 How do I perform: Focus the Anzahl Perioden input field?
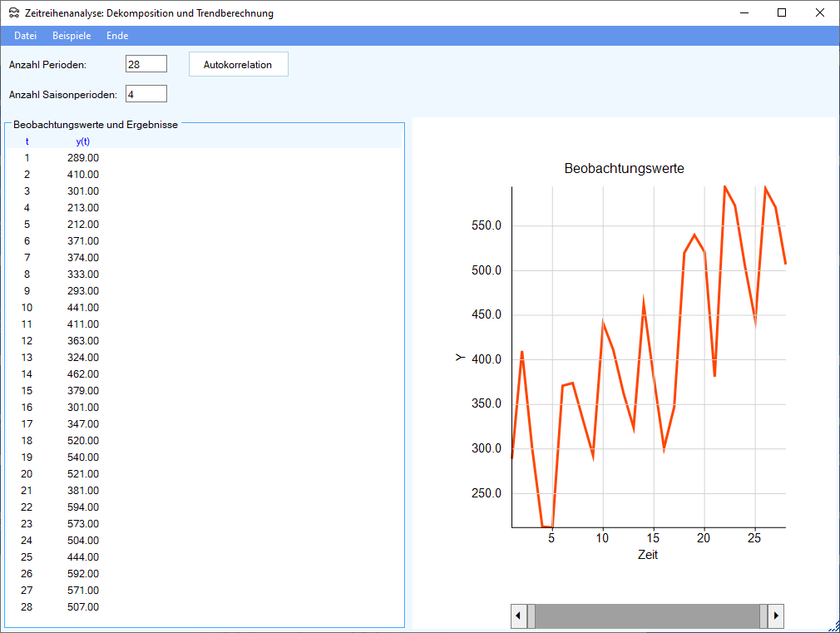[x=146, y=64]
